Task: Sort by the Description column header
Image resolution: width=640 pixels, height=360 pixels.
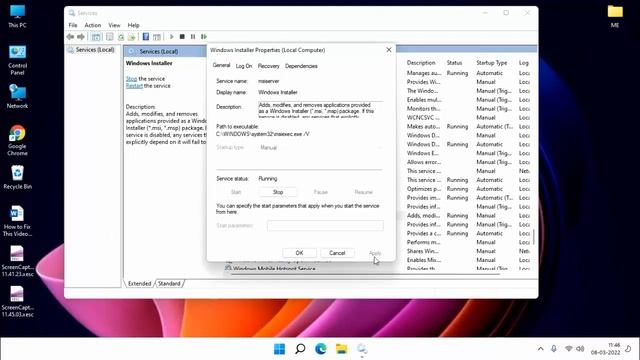Action: click(x=421, y=63)
